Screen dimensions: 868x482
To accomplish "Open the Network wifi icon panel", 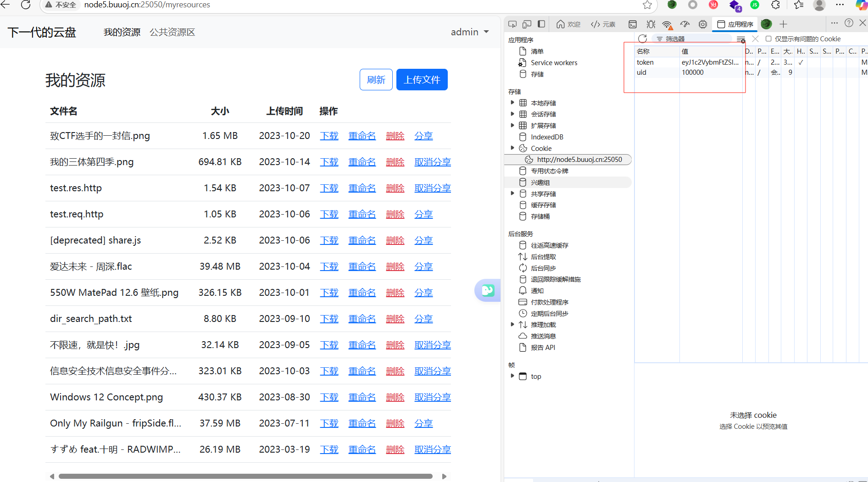I will (668, 24).
